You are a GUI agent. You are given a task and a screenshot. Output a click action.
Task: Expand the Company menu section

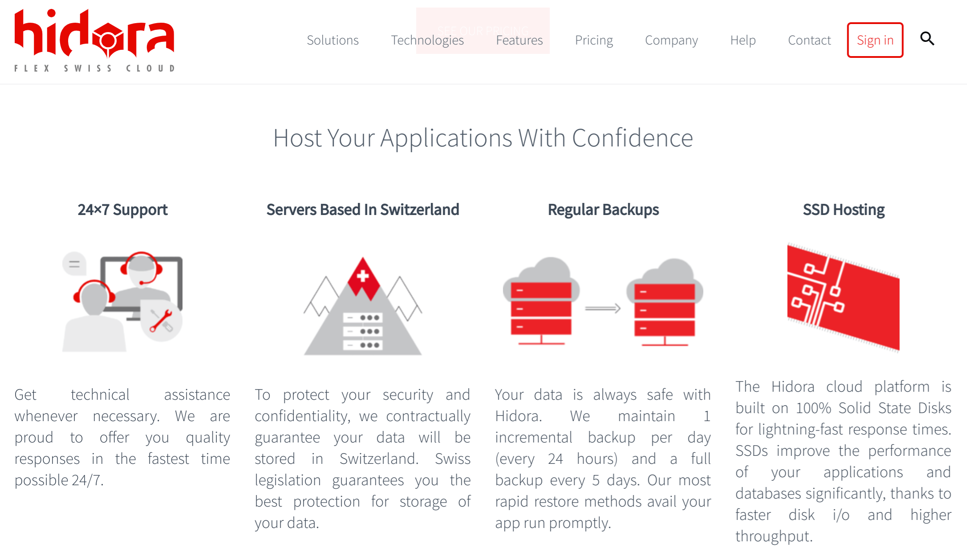(x=672, y=39)
